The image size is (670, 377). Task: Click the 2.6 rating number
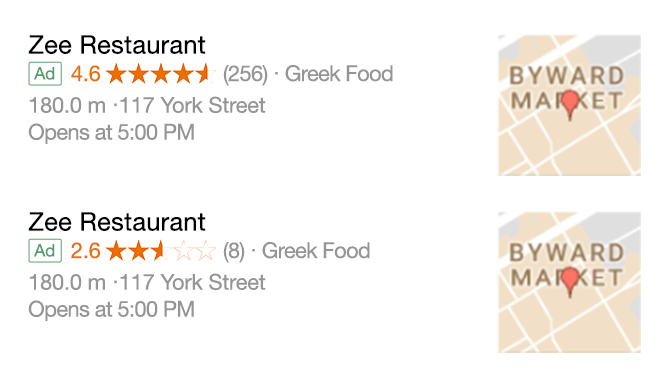[x=85, y=250]
